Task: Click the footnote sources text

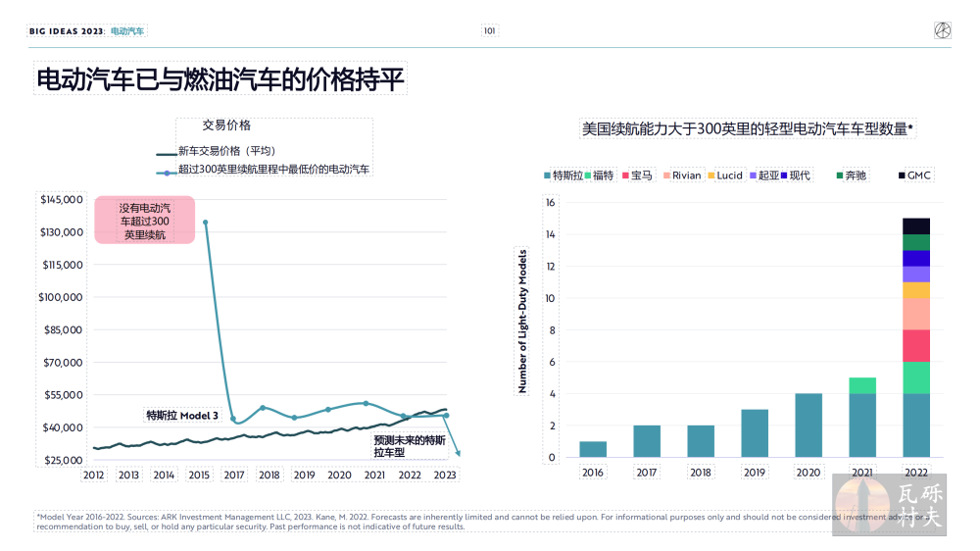Action: click(x=486, y=522)
